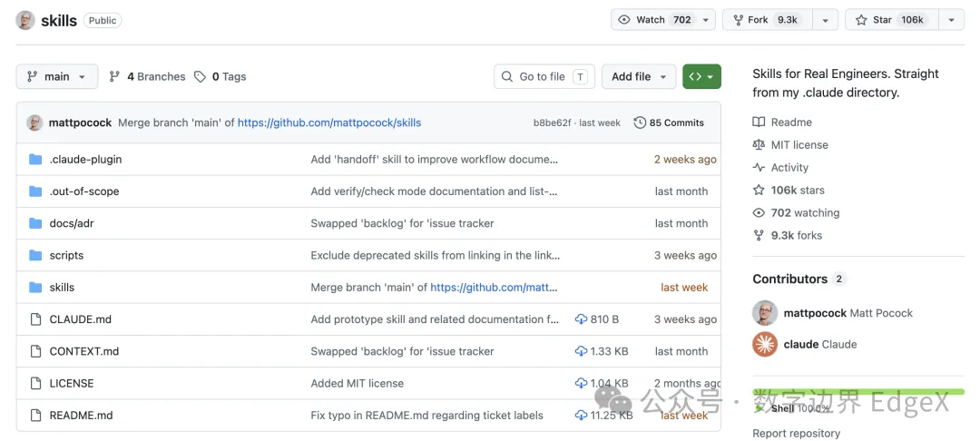Click mattpocock's contributor avatar in sidebar
The image size is (980, 441).
click(765, 313)
